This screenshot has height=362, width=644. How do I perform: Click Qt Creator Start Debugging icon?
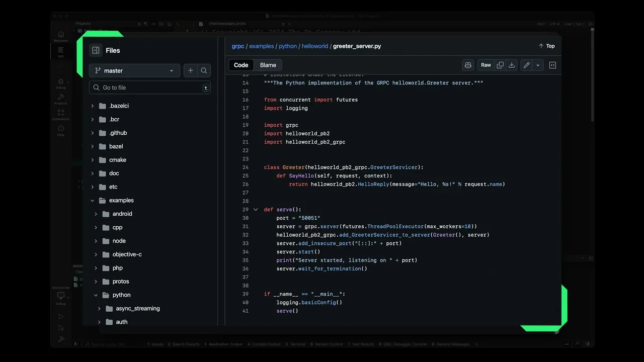pos(61,328)
